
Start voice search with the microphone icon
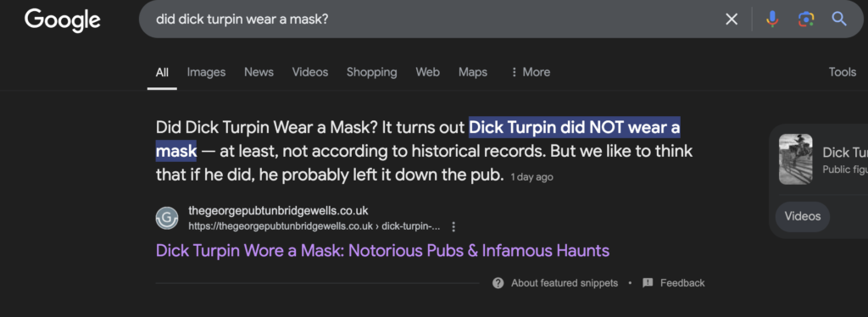[x=772, y=19]
